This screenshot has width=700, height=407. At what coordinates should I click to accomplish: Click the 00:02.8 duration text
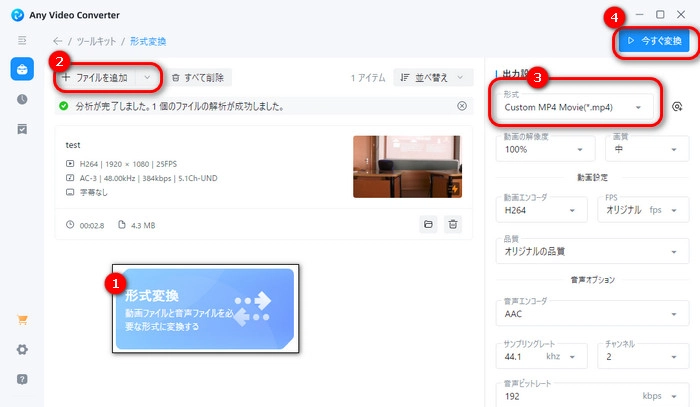[x=92, y=225]
